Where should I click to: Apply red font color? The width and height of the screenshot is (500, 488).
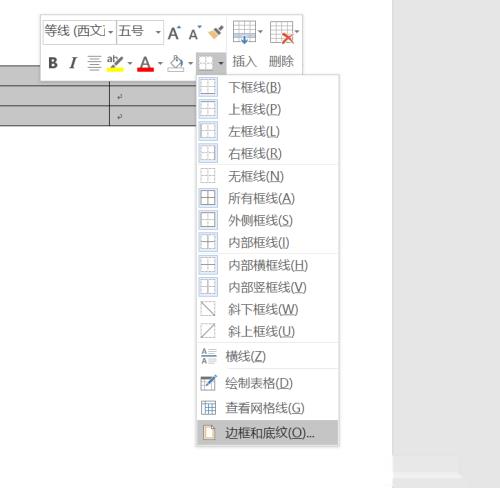pyautogui.click(x=145, y=63)
